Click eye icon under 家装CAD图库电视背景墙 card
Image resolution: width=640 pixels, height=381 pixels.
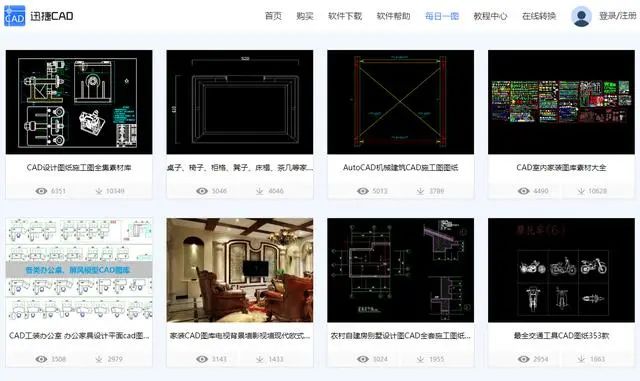202,359
